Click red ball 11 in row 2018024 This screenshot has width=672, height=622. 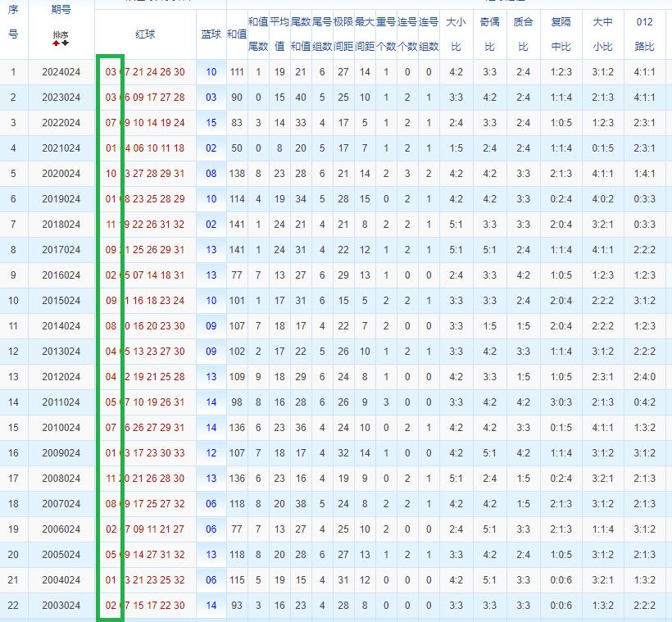pos(111,225)
